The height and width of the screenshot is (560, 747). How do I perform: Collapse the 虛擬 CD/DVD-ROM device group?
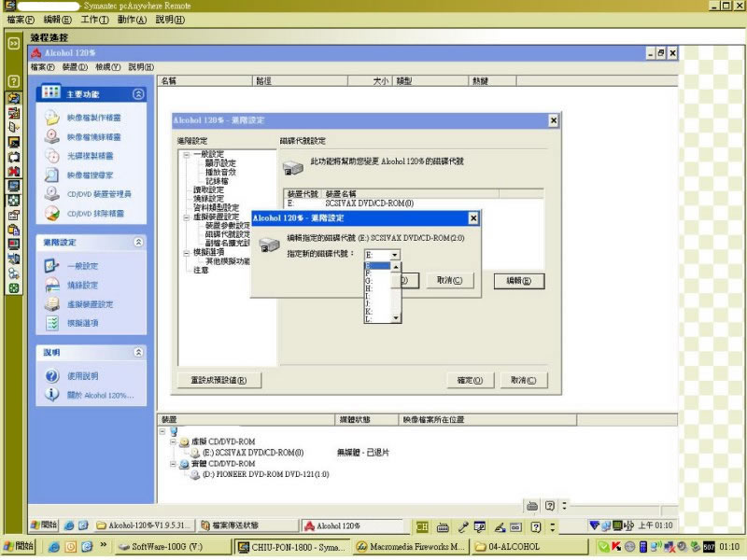[173, 441]
